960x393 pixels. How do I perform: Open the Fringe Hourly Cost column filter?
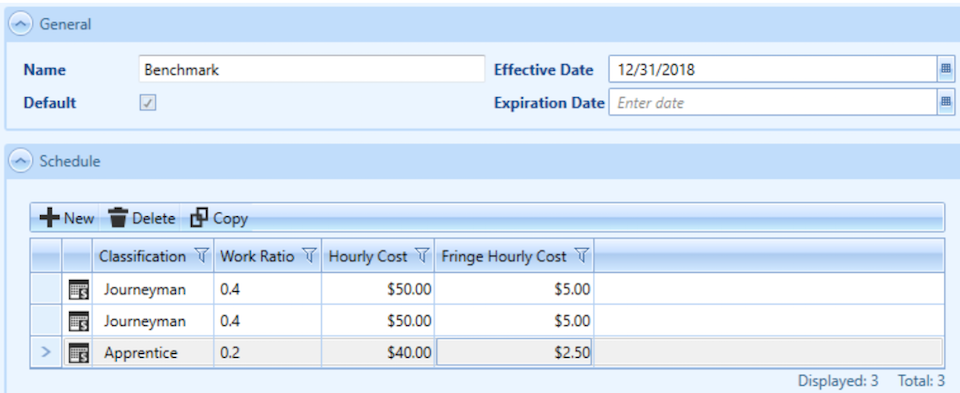[x=582, y=256]
